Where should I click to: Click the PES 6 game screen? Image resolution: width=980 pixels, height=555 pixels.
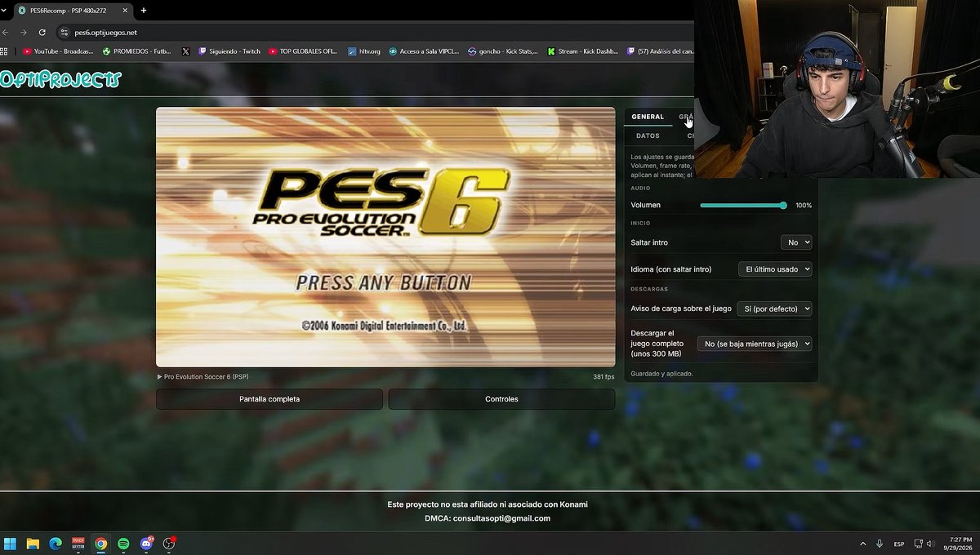click(x=385, y=237)
